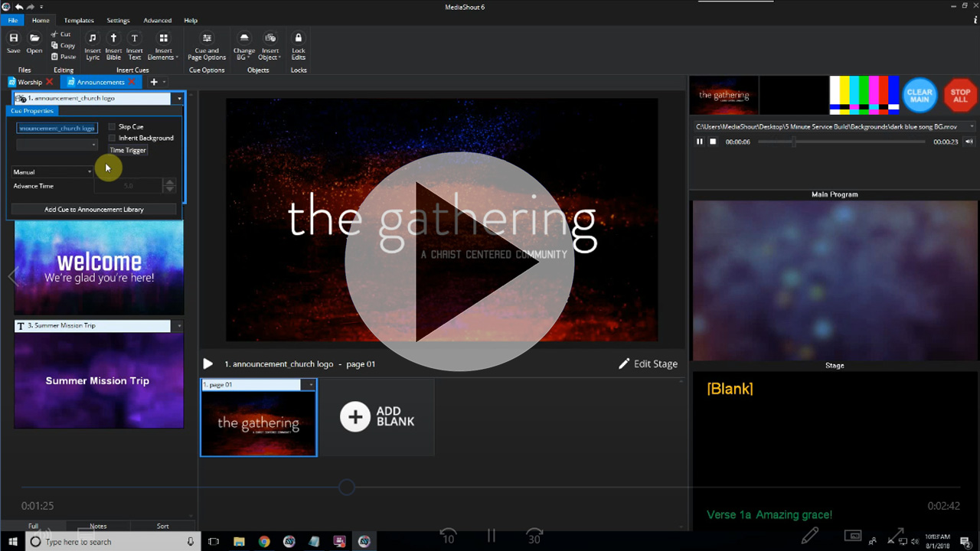
Task: Click the Insert Text icon
Action: pyautogui.click(x=134, y=38)
